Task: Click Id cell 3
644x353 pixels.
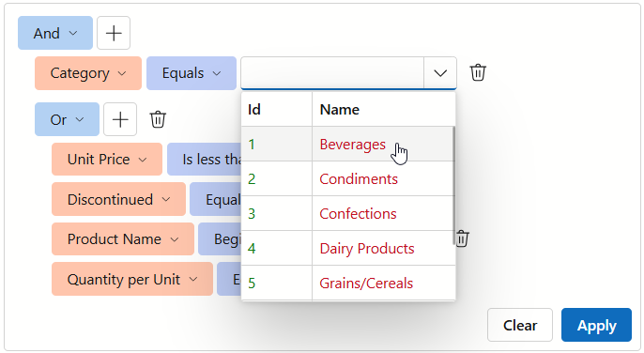Action: tap(276, 213)
